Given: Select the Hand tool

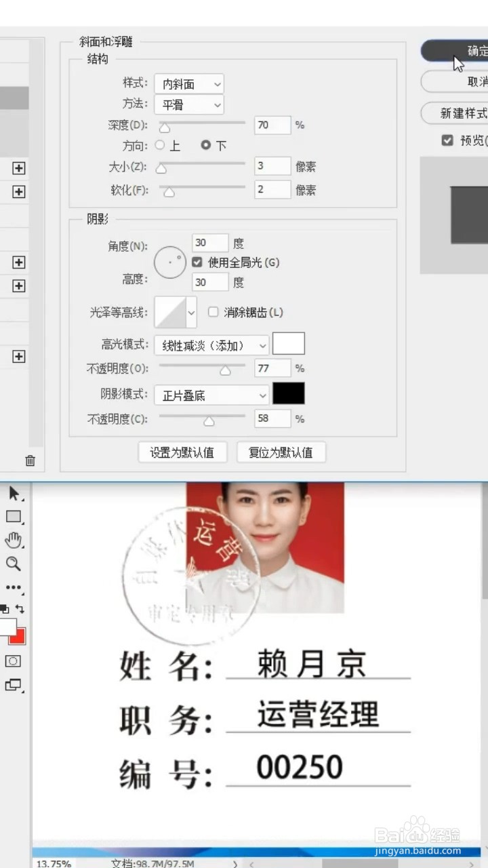Looking at the screenshot, I should coord(14,540).
